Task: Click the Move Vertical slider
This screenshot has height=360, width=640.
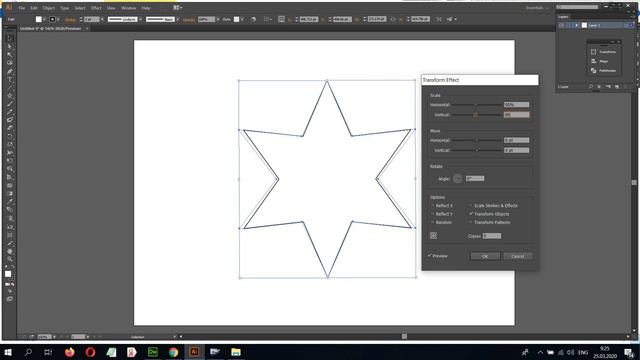Action: point(476,151)
